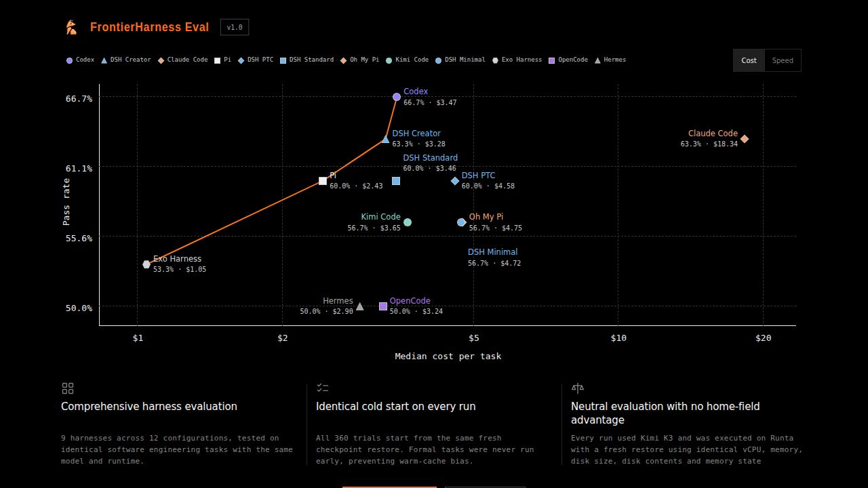
Task: Click the "56.7% · $4.72" value label
Action: coord(494,263)
